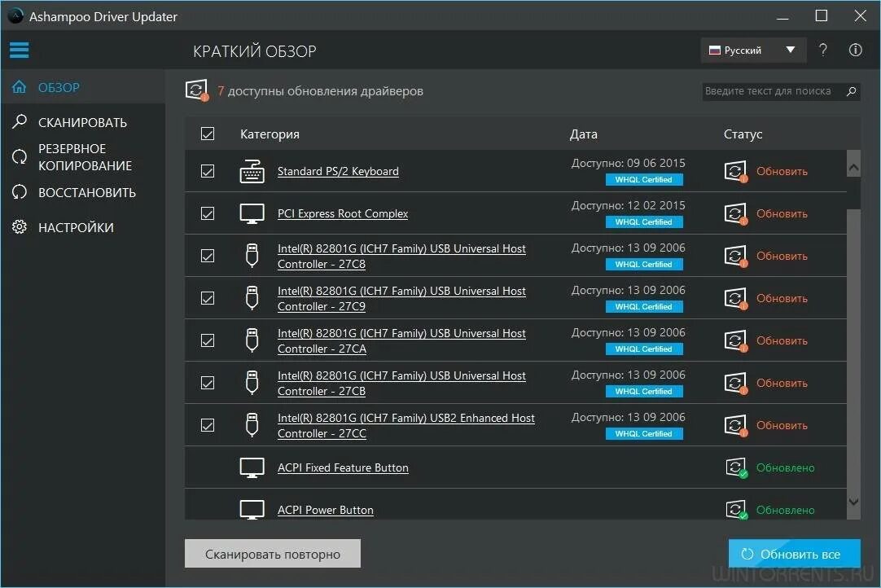The height and width of the screenshot is (588, 881).
Task: Click USB icon for Controller 27CB
Action: (252, 383)
